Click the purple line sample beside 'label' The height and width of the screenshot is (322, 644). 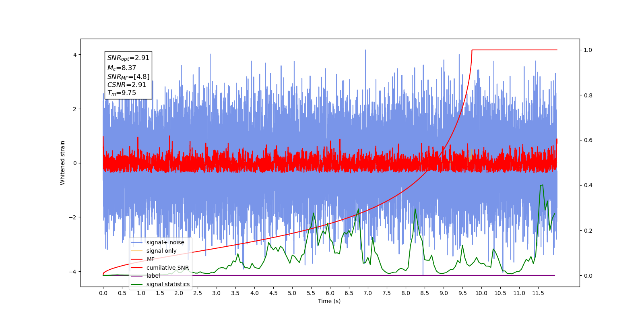(137, 276)
